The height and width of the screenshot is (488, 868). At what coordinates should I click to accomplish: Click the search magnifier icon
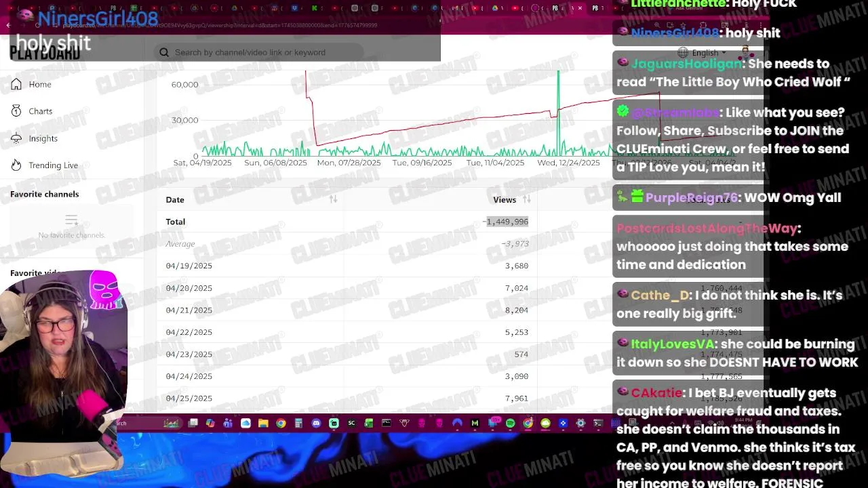164,52
